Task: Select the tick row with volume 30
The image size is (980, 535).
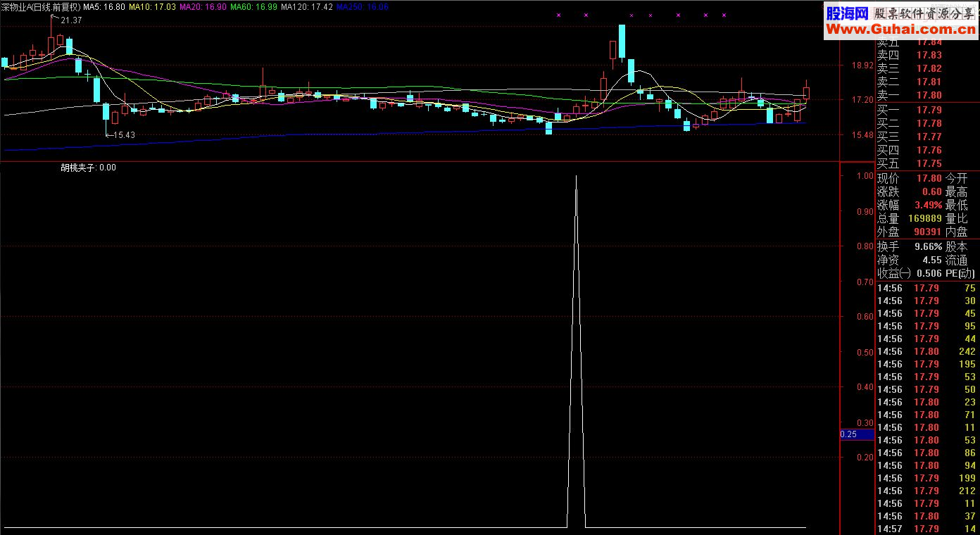Action: tap(927, 301)
